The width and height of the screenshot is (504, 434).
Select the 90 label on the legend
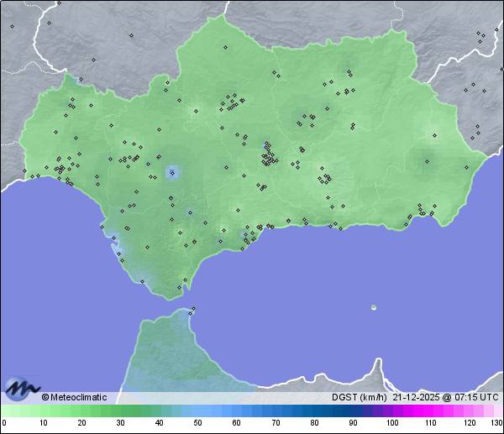pos(353,423)
